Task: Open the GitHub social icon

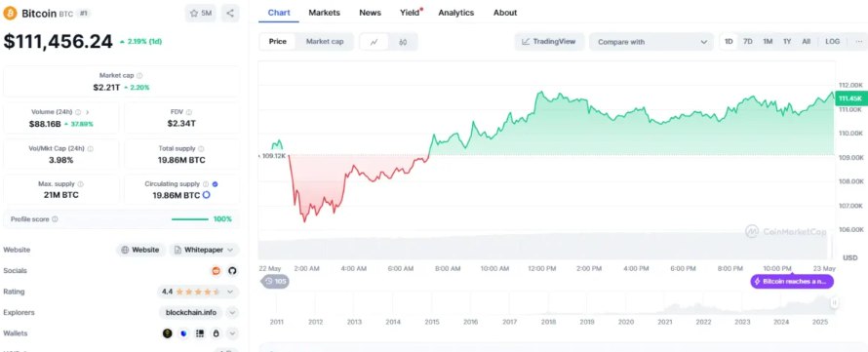Action: (232, 271)
